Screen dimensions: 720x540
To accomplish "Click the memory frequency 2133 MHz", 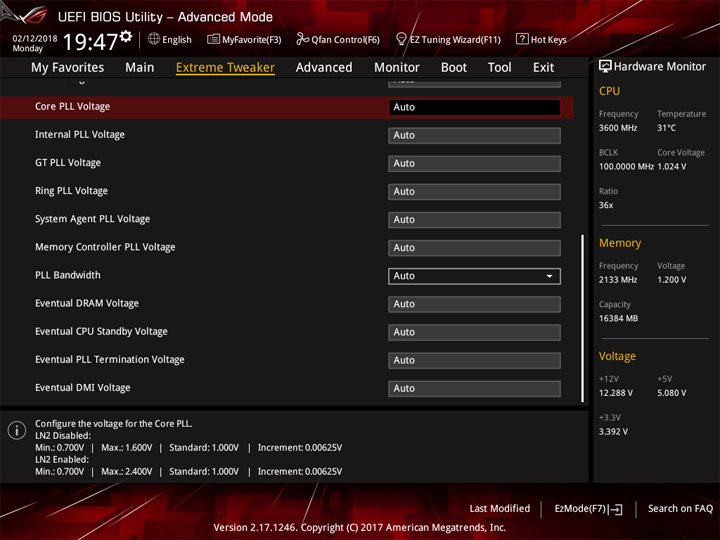I will tap(618, 280).
